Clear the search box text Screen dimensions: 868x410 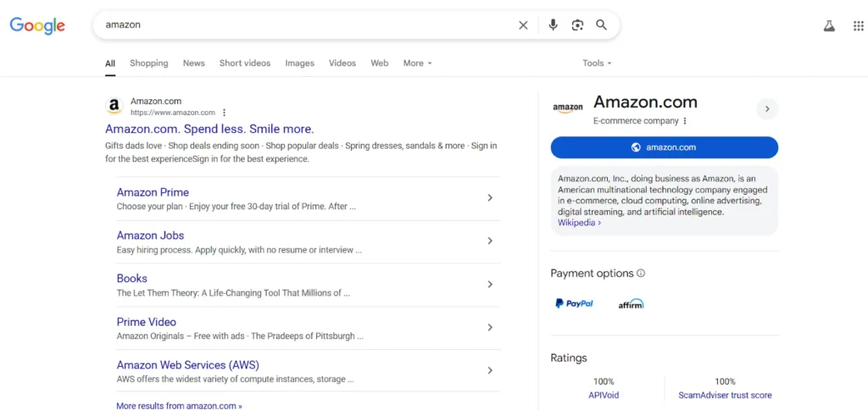point(523,25)
